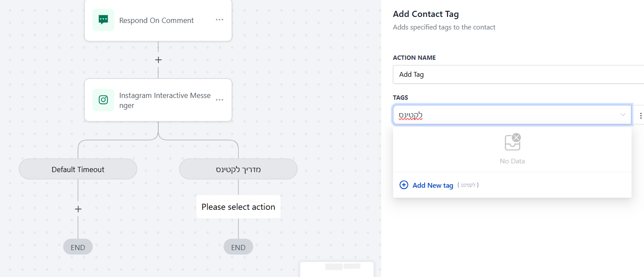Open the Instagram Interactive Messenger three-dot menu

point(219,100)
